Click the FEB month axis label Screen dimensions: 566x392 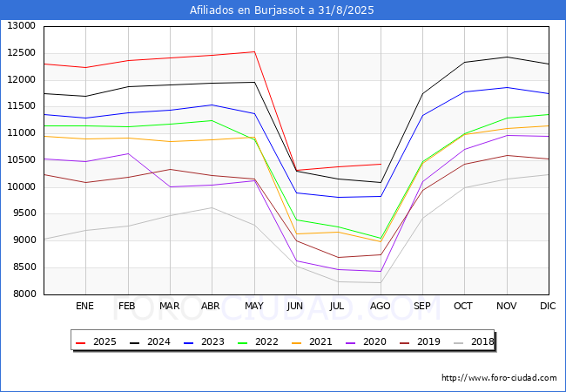pyautogui.click(x=127, y=306)
